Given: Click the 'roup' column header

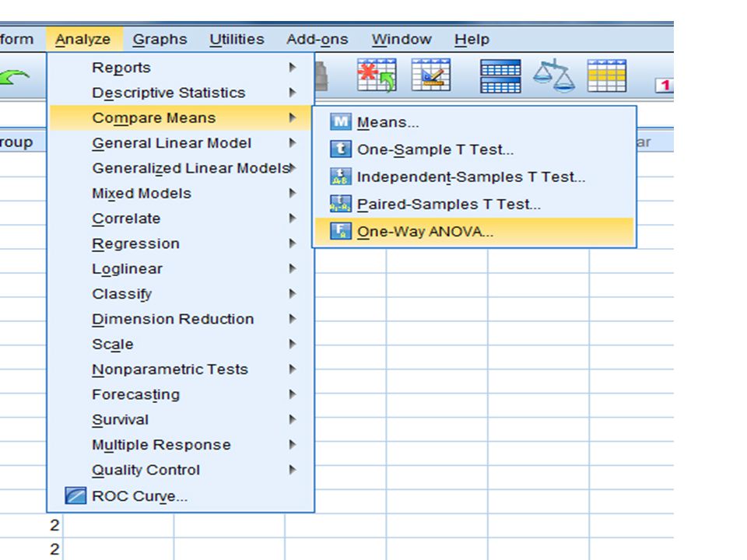Looking at the screenshot, I should 23,142.
